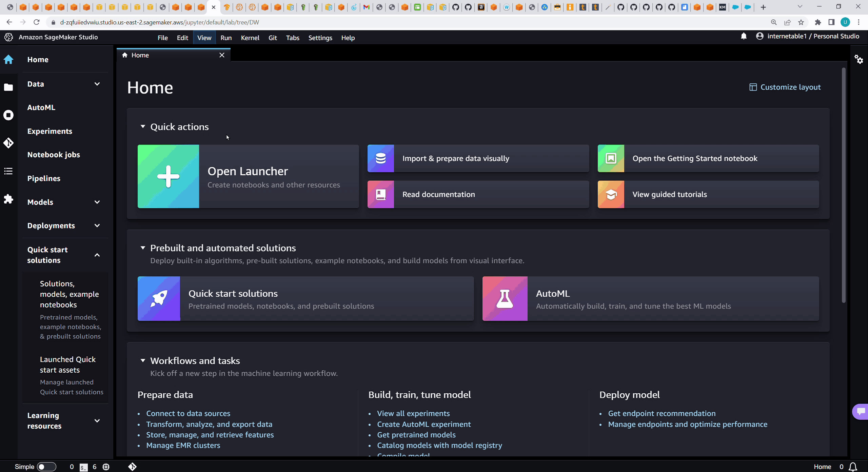Open the Git sidebar icon
This screenshot has width=868, height=472.
coord(8,143)
